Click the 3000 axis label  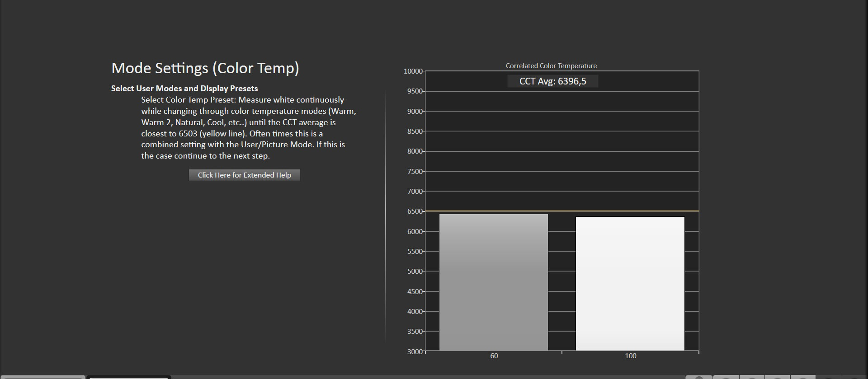click(x=415, y=351)
